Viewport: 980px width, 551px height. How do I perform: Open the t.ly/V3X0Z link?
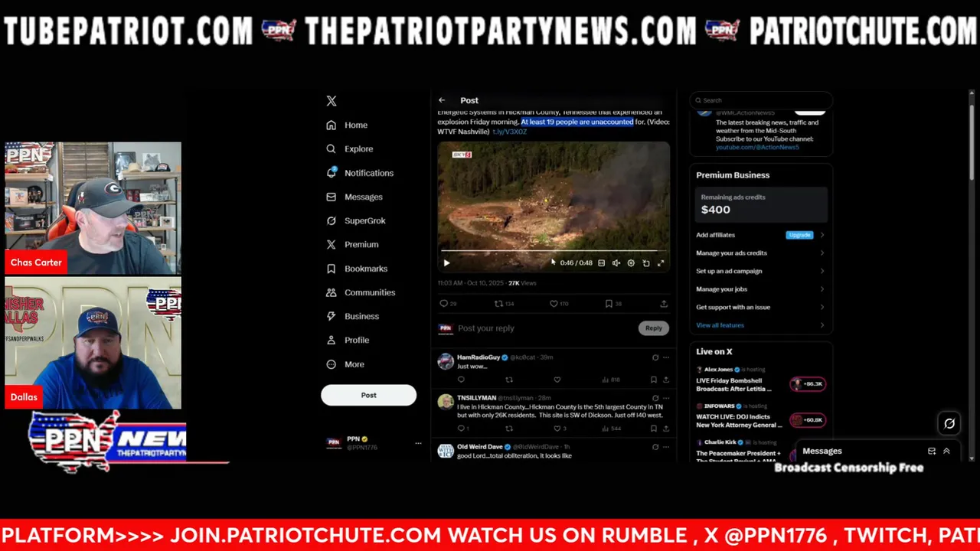point(509,132)
